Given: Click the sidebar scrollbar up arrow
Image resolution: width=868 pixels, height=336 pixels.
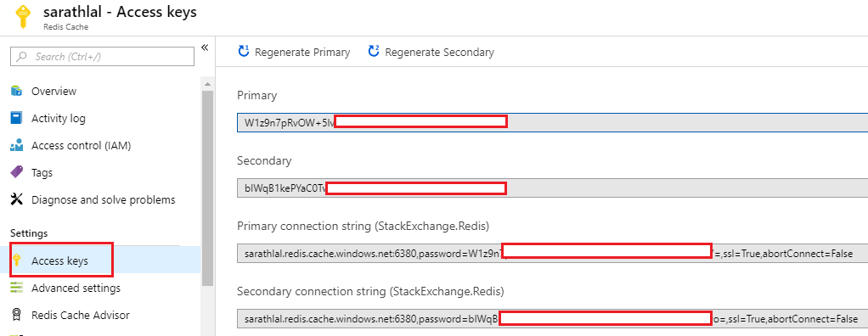Looking at the screenshot, I should pyautogui.click(x=207, y=85).
